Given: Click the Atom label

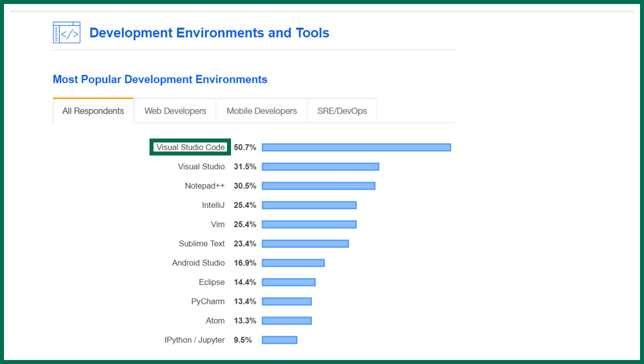Looking at the screenshot, I should [x=215, y=320].
